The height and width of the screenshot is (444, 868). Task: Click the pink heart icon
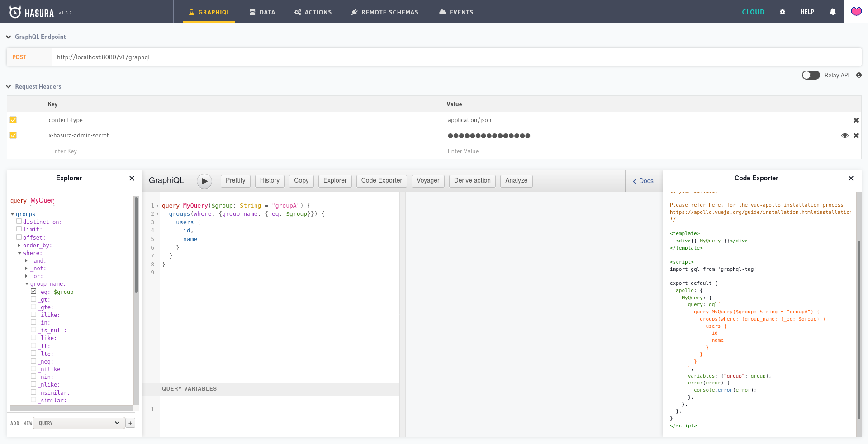(x=856, y=12)
